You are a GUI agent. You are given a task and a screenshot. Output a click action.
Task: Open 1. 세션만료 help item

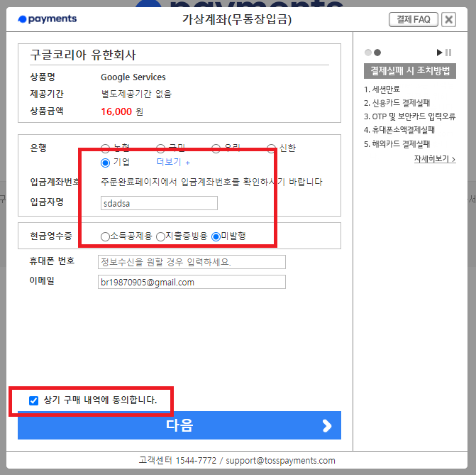(382, 89)
